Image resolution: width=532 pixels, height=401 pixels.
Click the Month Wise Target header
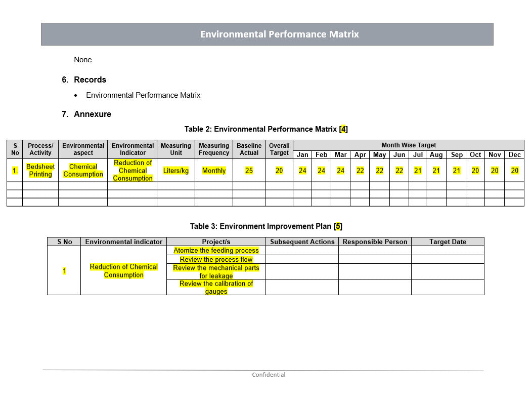tap(409, 145)
